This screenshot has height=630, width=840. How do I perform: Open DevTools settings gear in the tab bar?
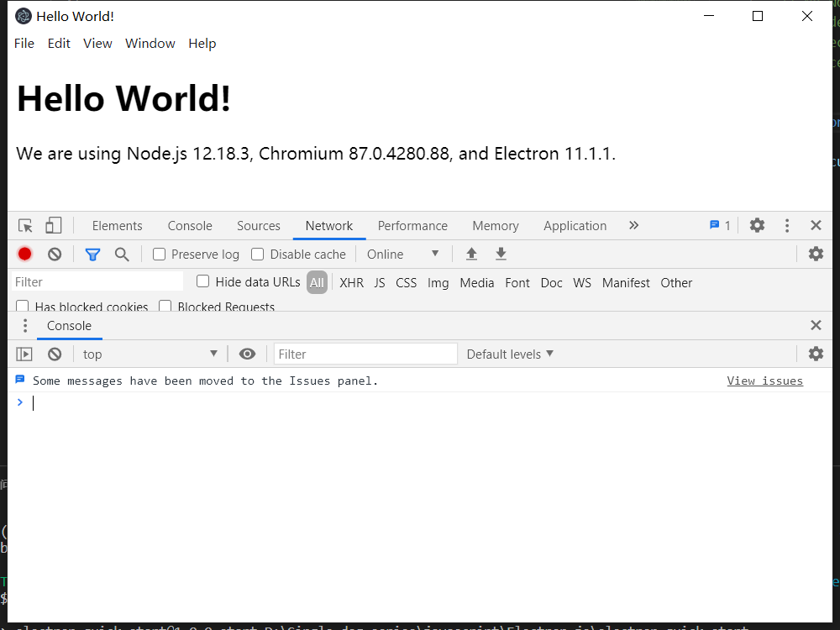point(757,225)
